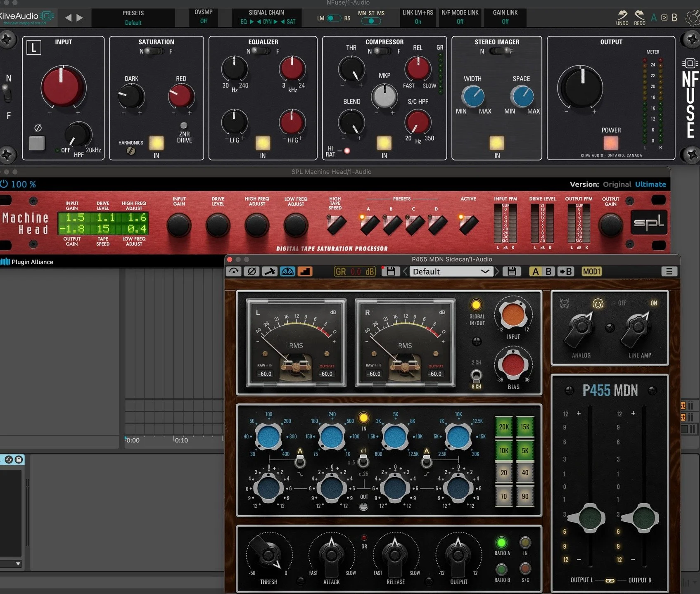Click the save icon with red dot in P455
The width and height of the screenshot is (700, 594).
coord(390,271)
